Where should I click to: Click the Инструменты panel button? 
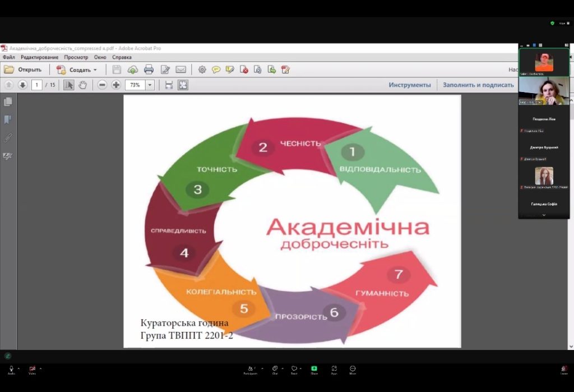click(x=410, y=85)
